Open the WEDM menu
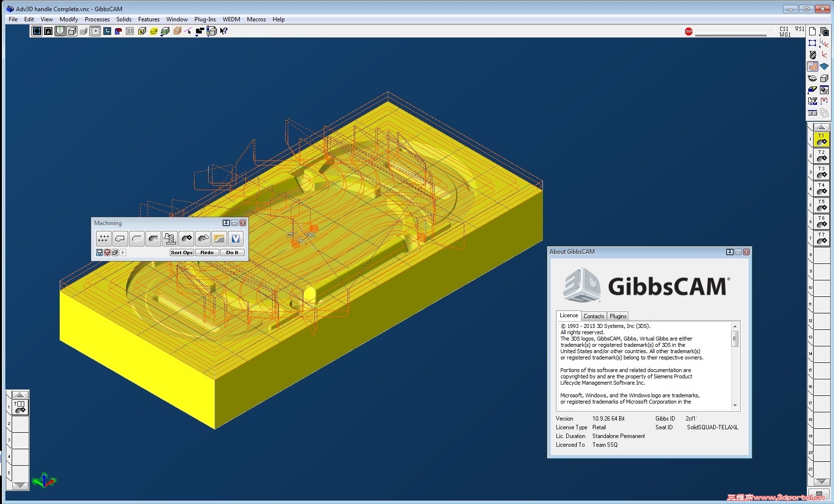Viewport: 834px width, 504px height. point(231,19)
